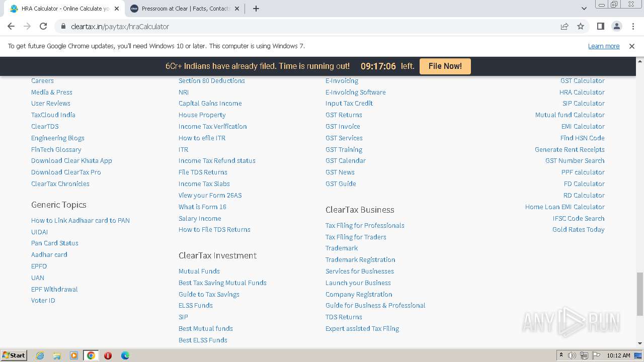Open the Chrome side panel
The width and height of the screenshot is (644, 362).
tap(600, 26)
